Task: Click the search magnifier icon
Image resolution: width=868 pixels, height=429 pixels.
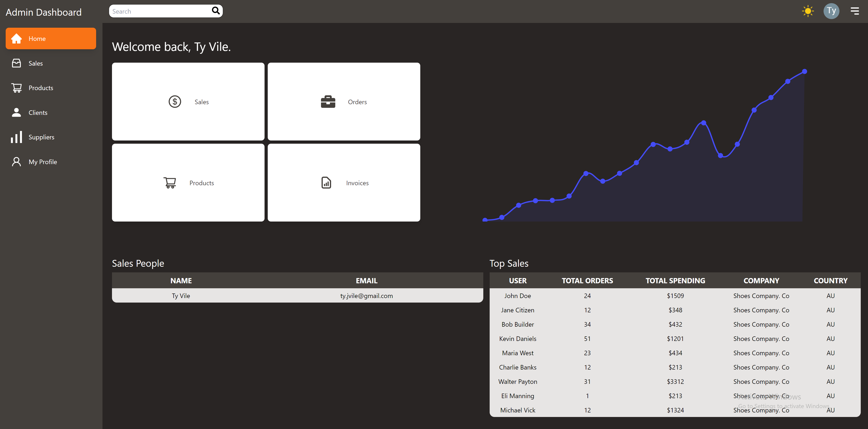Action: click(x=216, y=11)
